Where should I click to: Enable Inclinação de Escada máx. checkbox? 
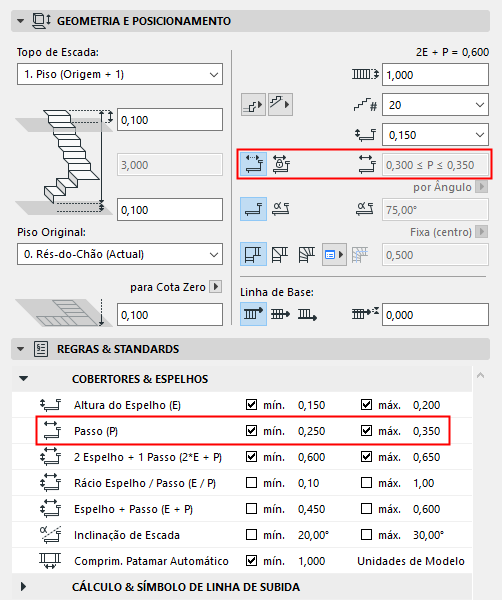click(x=367, y=535)
